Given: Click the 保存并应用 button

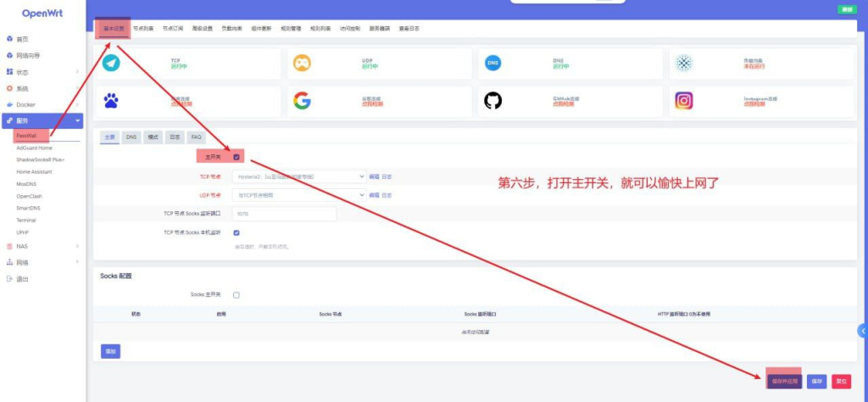Looking at the screenshot, I should 784,382.
